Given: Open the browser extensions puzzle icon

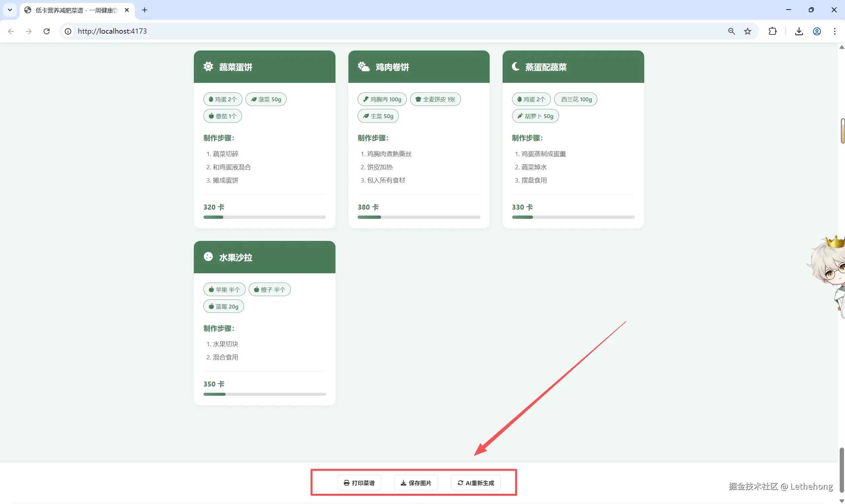Looking at the screenshot, I should [x=772, y=31].
